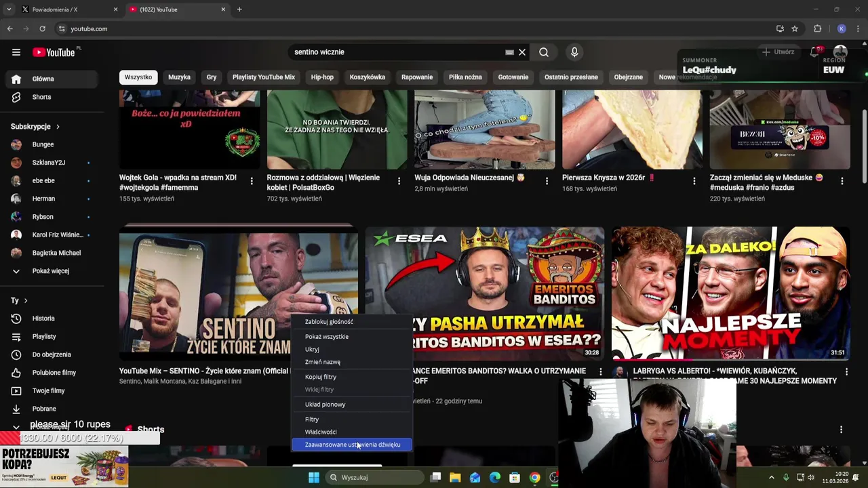The width and height of the screenshot is (868, 488).
Task: Select the Muzyka filter chip
Action: (179, 77)
